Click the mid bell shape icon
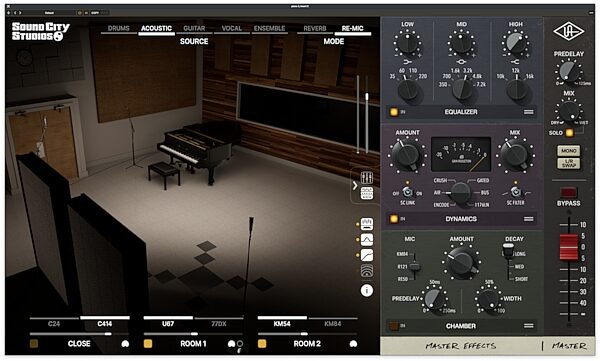The image size is (600, 361). click(461, 62)
